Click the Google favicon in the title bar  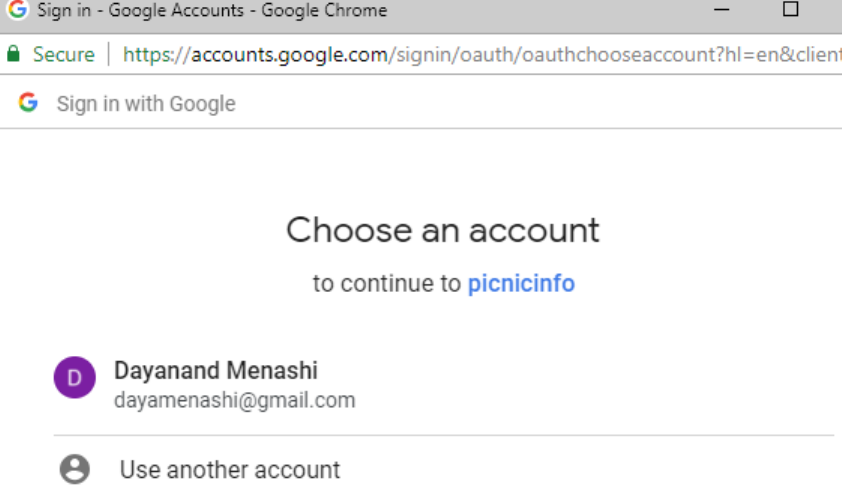(x=17, y=9)
